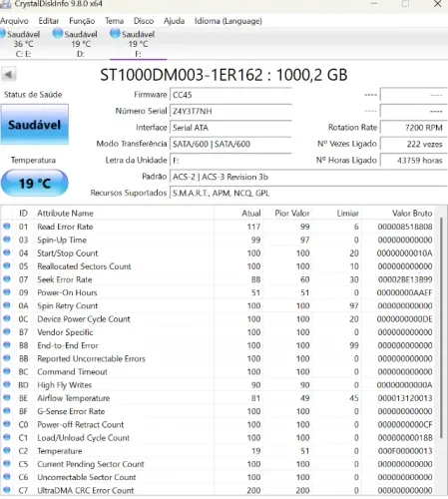Select raw value 00000000AAEF
Viewport: 448px width, 499px height.
tap(404, 292)
